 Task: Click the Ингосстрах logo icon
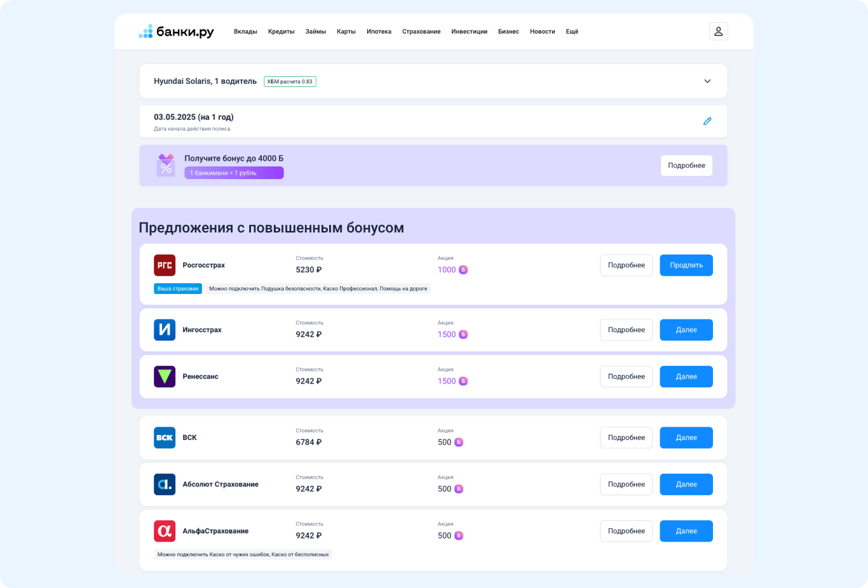point(165,330)
